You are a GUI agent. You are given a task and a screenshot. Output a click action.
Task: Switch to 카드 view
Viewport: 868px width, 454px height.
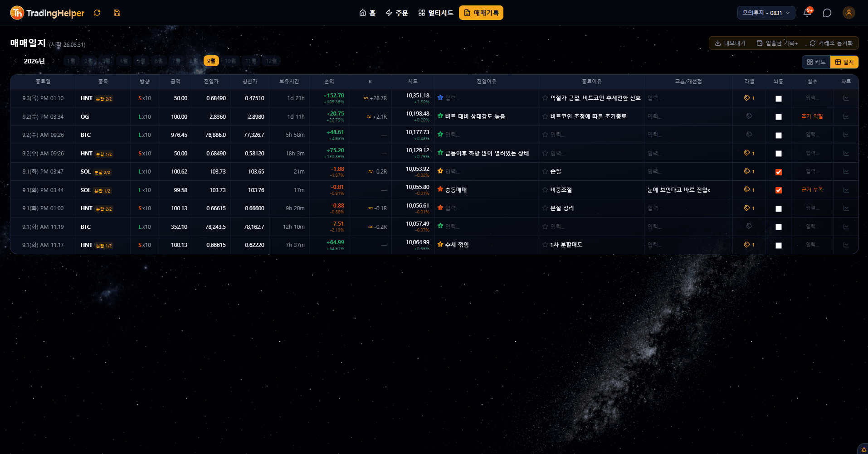(x=816, y=62)
